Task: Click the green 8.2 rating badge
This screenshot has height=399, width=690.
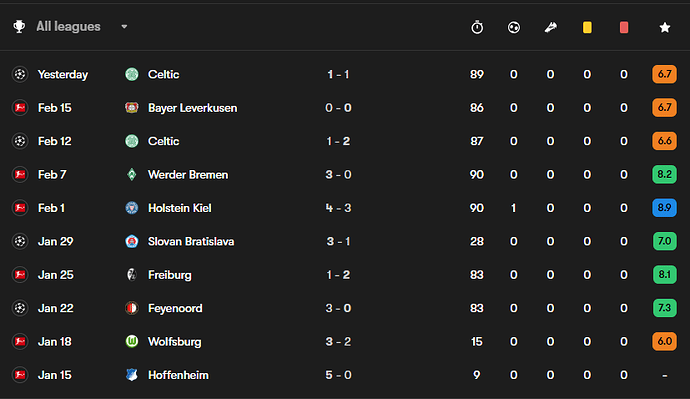Action: 664,175
